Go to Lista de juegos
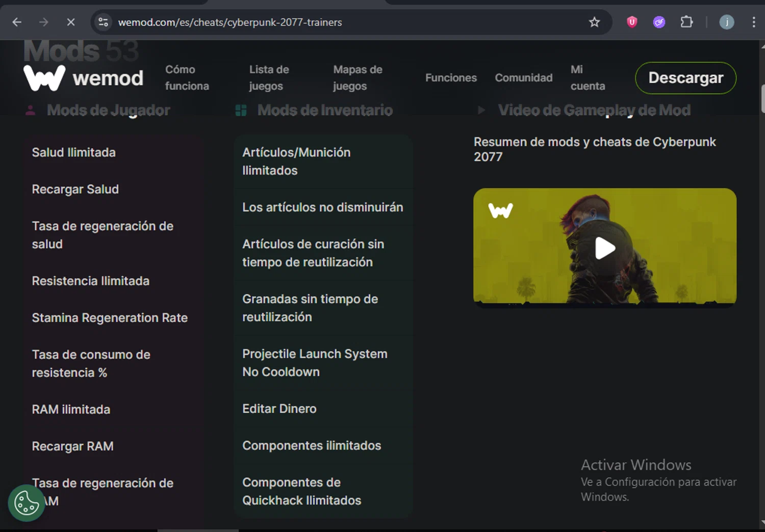 (269, 77)
